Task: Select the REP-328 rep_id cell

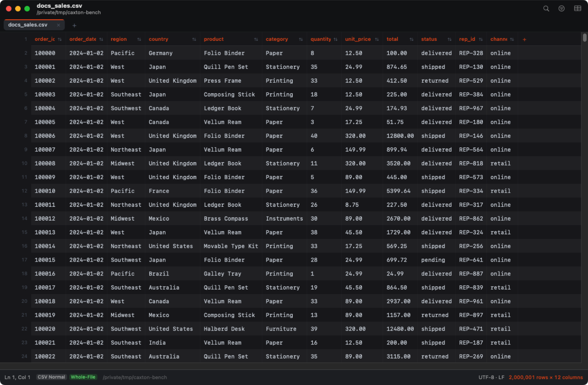Action: point(471,53)
